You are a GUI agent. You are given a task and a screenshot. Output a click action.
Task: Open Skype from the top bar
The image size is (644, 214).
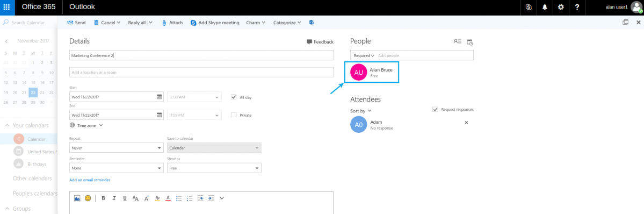pyautogui.click(x=529, y=7)
